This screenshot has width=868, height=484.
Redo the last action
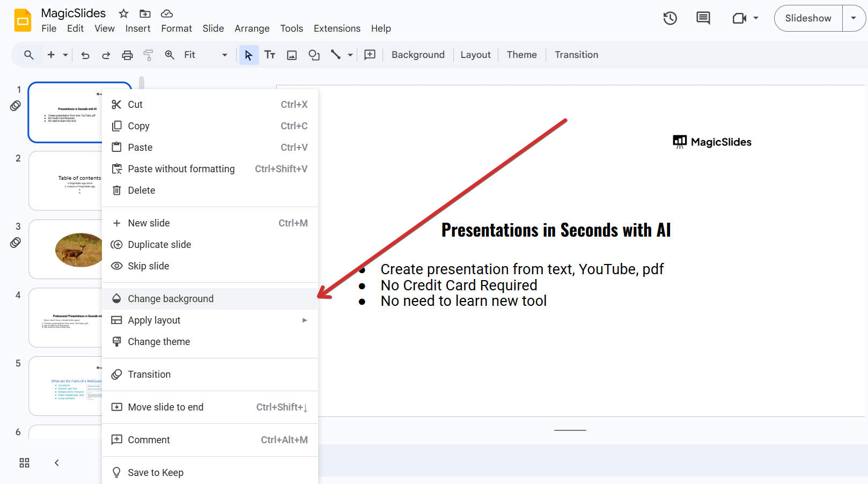click(x=106, y=55)
